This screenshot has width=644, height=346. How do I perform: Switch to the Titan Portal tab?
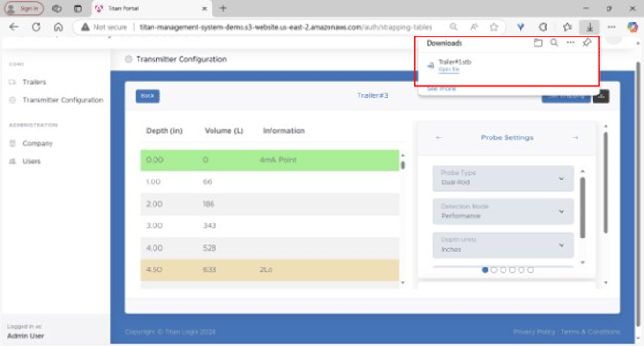coord(151,8)
